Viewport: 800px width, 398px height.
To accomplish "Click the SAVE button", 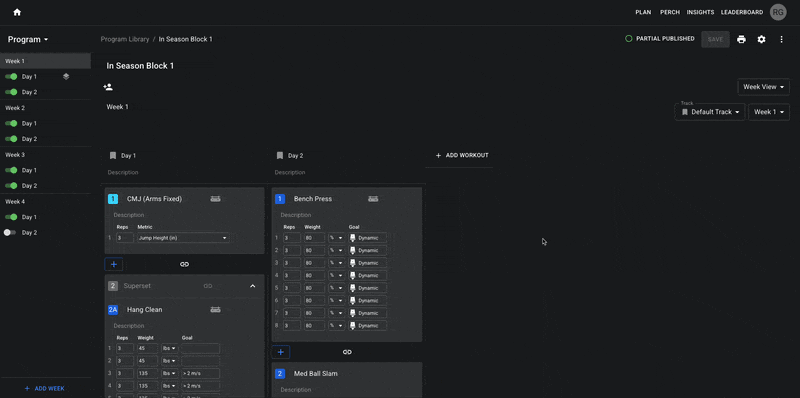I will point(715,39).
